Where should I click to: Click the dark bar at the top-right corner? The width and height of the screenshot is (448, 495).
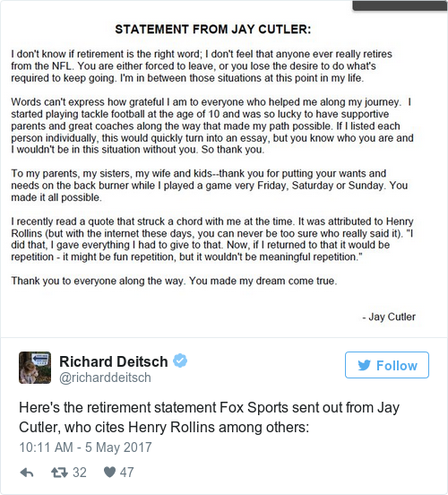click(400, 5)
